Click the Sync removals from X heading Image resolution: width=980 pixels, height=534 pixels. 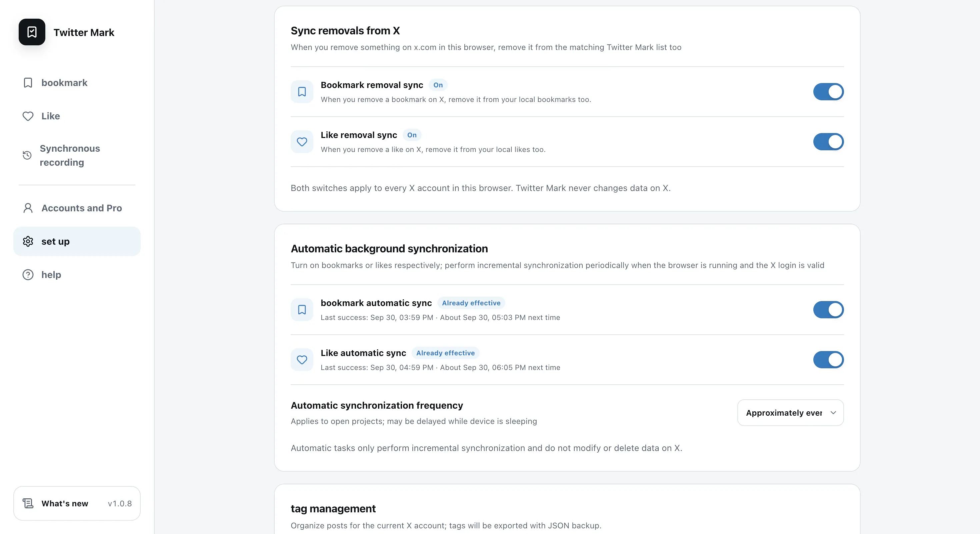click(345, 30)
